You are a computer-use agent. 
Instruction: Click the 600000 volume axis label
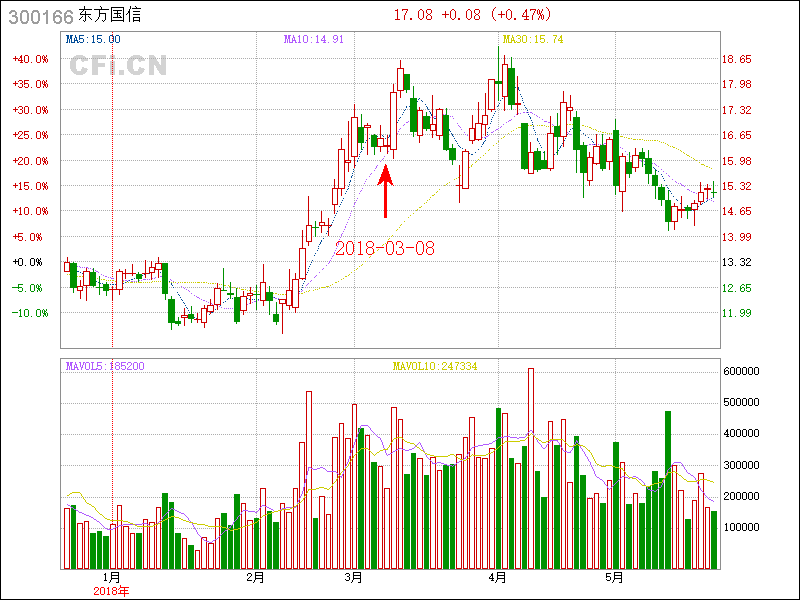pos(744,371)
